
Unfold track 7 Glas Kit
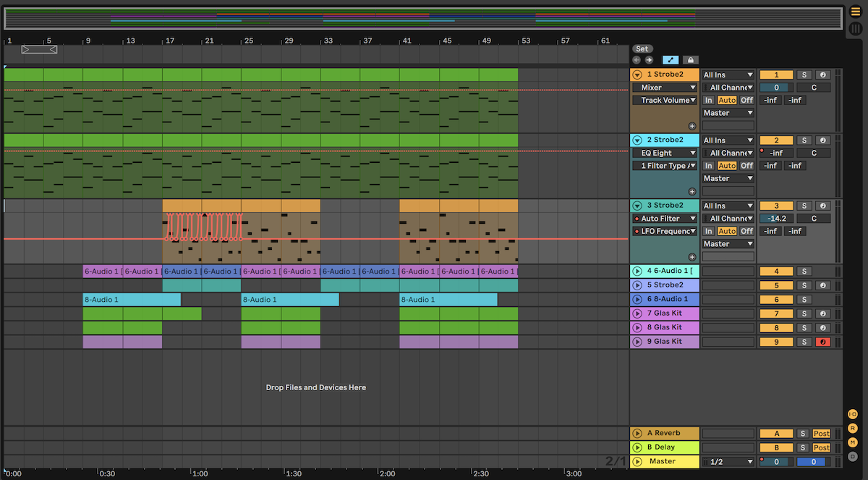pos(637,313)
